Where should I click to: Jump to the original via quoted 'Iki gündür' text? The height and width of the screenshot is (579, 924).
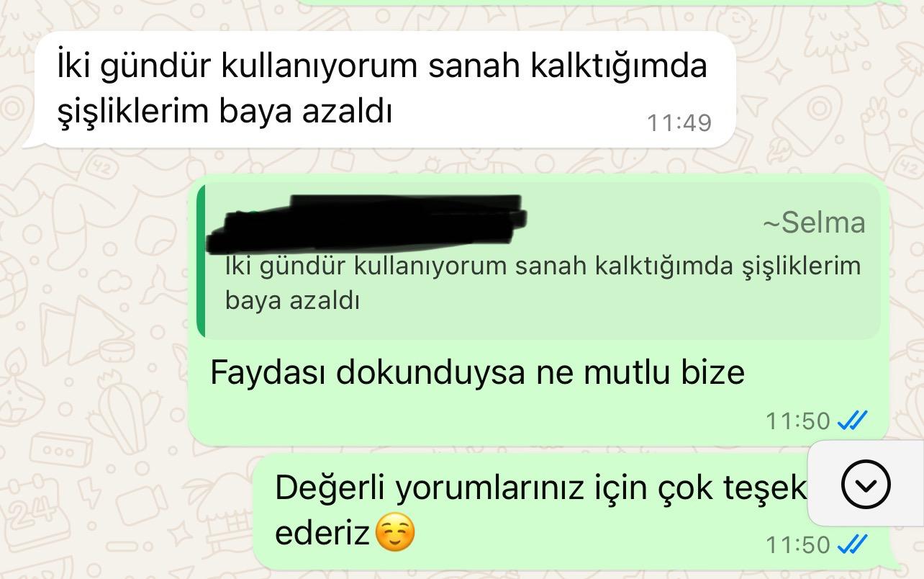(x=543, y=266)
